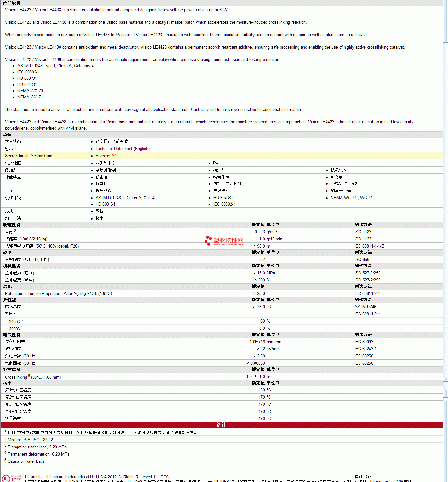The image size is (448, 482).
Task: Select the 'Mixture 95:5, ISO 1872-2' footnote
Action: click(30, 440)
